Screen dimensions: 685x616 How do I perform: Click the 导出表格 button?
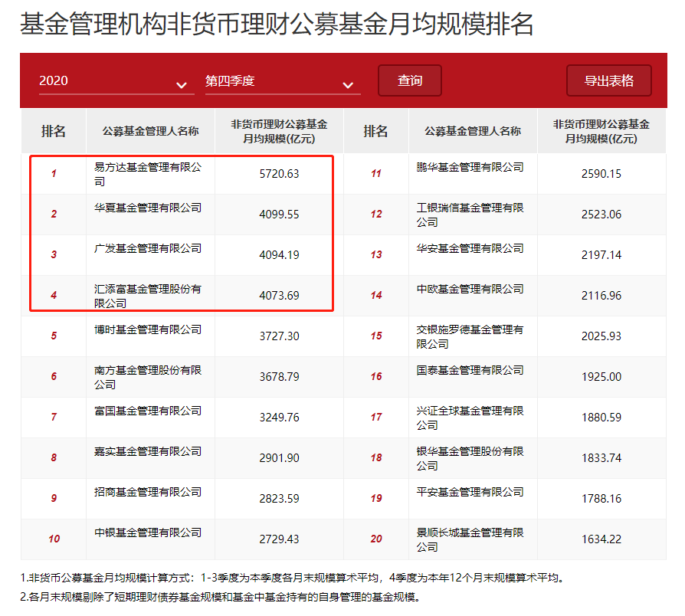pyautogui.click(x=609, y=80)
